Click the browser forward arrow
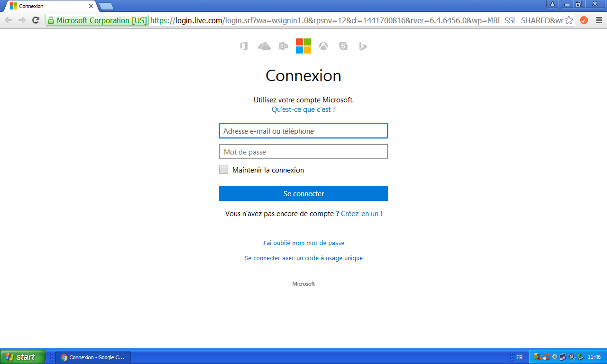This screenshot has height=364, width=607. [22, 20]
